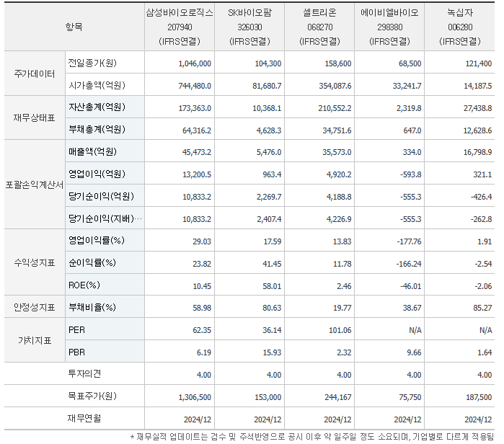Click the 삼성바이오로직스 column header
This screenshot has height=444, width=504.
(180, 27)
